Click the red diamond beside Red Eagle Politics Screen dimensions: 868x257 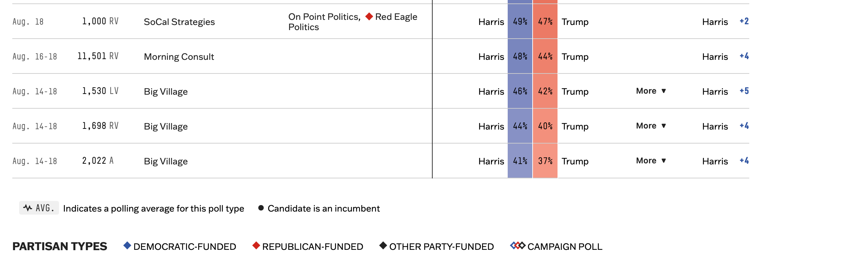coord(369,16)
